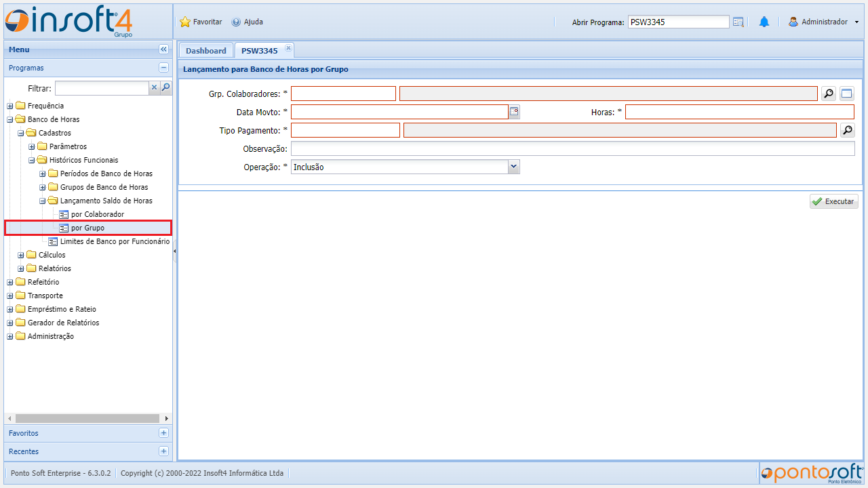The height and width of the screenshot is (488, 868).
Task: Click the menu tree horizontal scrollbar
Action: pos(87,419)
